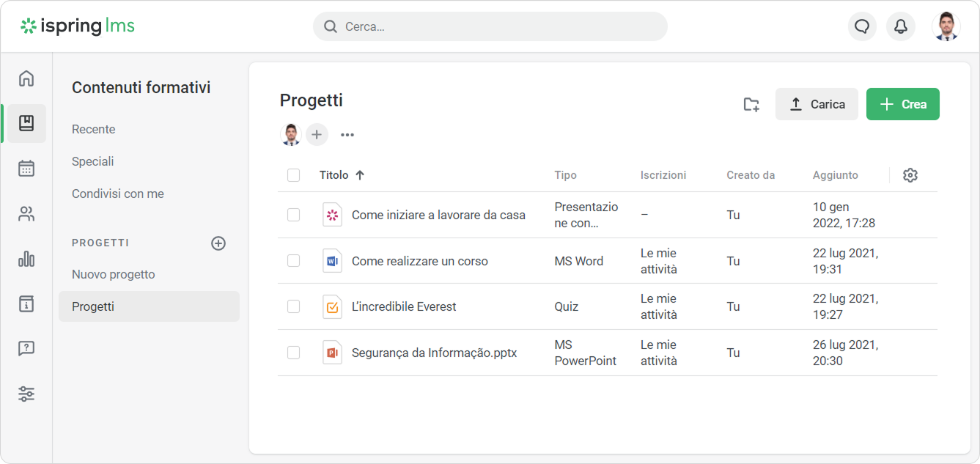Select Condivisi con me
The height and width of the screenshot is (464, 980).
(x=118, y=194)
